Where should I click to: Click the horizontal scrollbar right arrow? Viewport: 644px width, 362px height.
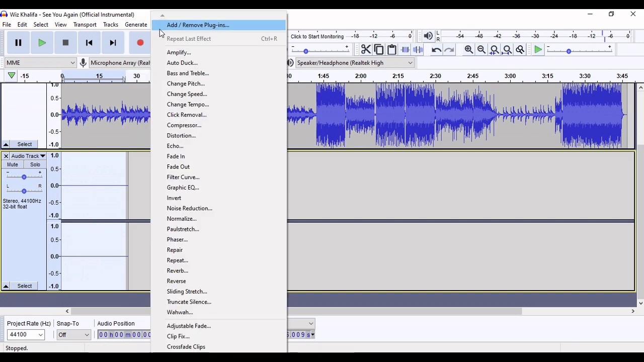(x=633, y=311)
